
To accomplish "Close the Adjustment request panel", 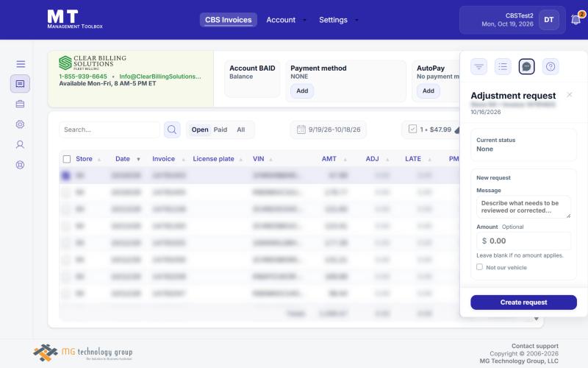I will (x=569, y=95).
